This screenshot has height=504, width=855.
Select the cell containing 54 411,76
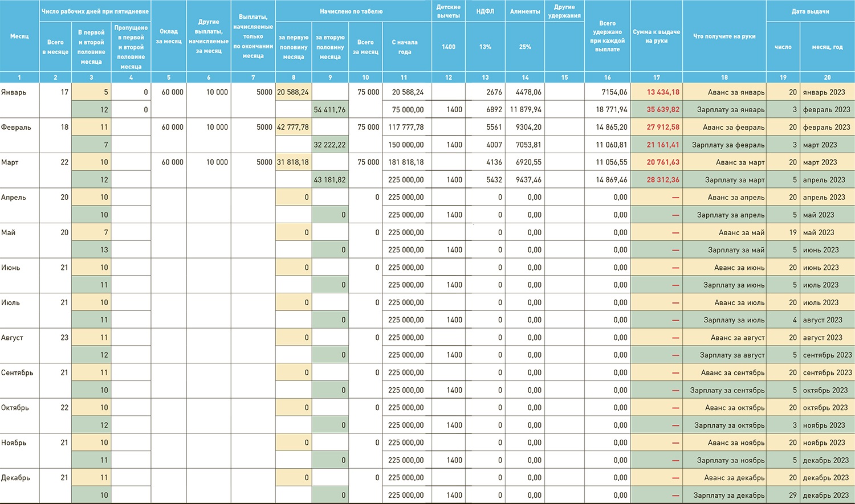click(x=329, y=110)
